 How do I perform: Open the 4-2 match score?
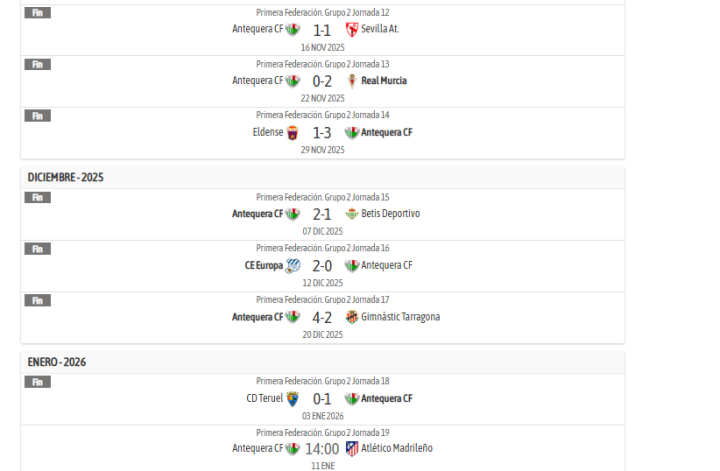(x=322, y=317)
